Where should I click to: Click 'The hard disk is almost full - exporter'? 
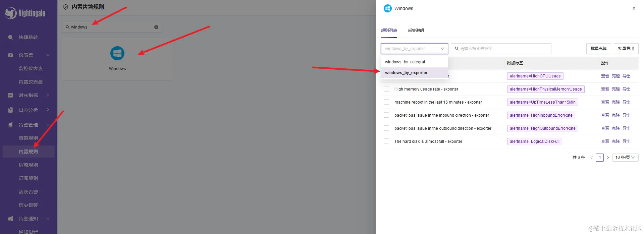coord(428,141)
